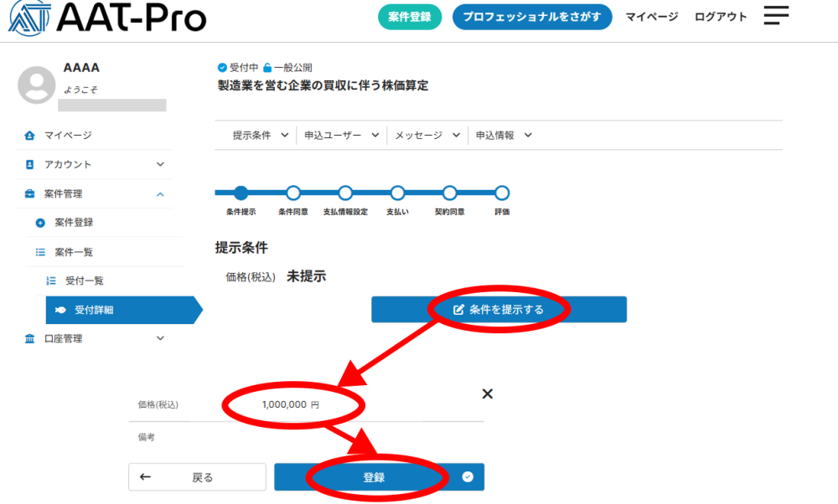This screenshot has height=504, width=838.
Task: Open the 提示条件 dropdown tab
Action: 261,135
